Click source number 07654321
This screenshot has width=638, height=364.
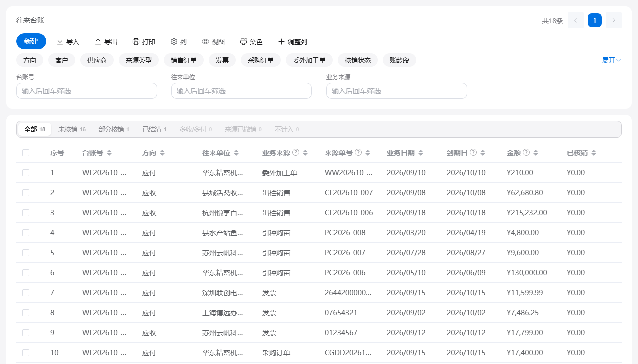click(341, 313)
